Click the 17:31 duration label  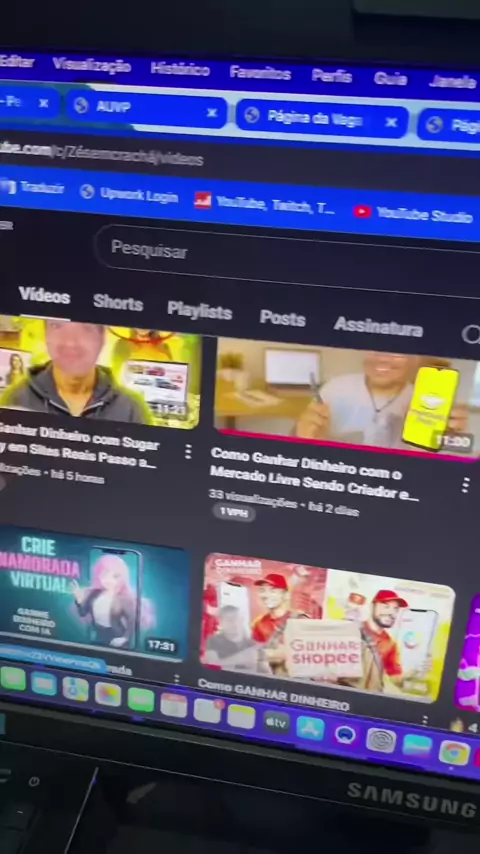tap(161, 646)
